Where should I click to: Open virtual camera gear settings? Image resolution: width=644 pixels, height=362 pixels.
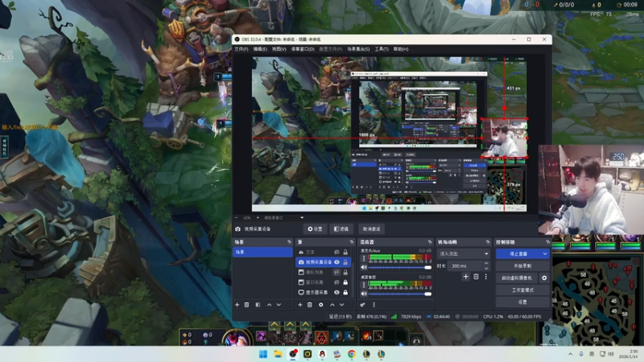(x=544, y=278)
